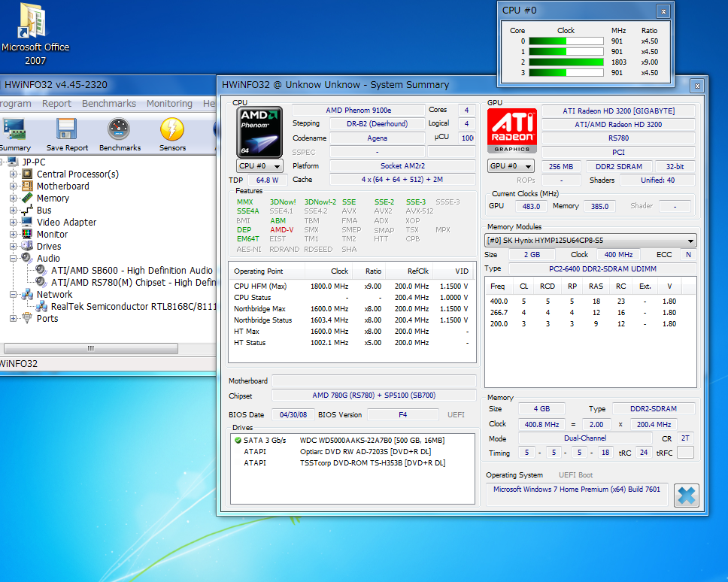The image size is (728, 582).
Task: Open the Benchmarks toolbar icon
Action: pos(119,134)
